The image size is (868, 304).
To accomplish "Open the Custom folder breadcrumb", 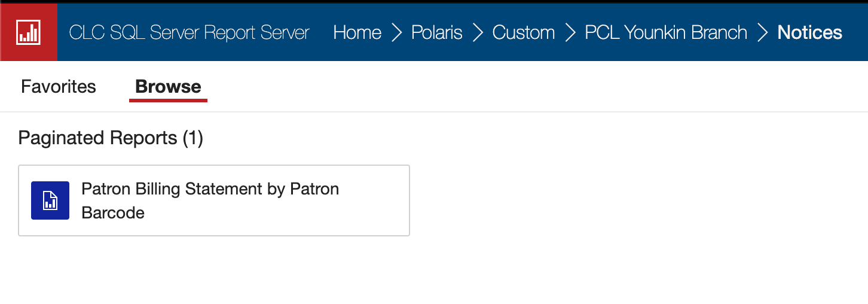I will pos(524,32).
